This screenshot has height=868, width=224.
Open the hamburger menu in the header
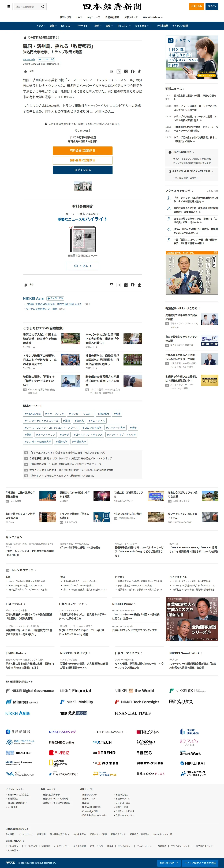tap(9, 6)
